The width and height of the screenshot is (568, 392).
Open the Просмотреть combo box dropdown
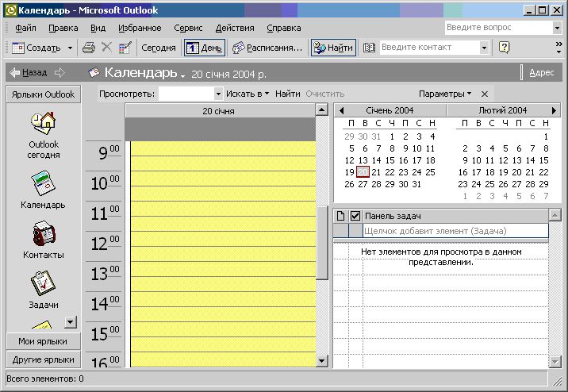tap(218, 94)
